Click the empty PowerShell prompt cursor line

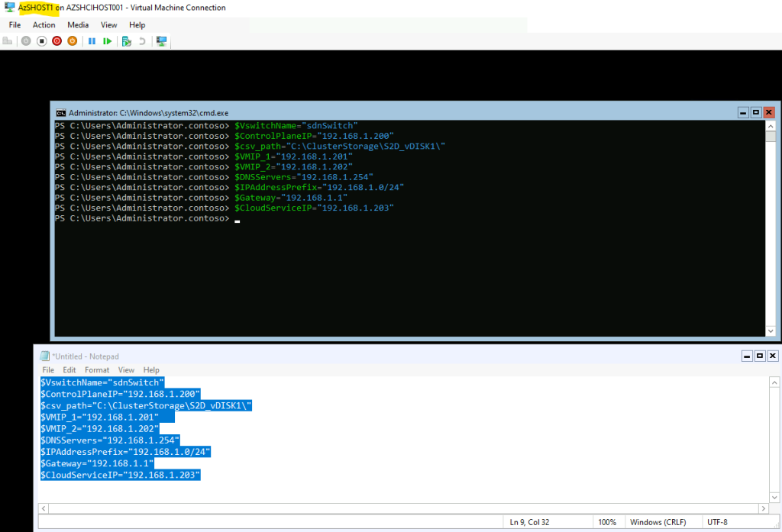[147, 218]
